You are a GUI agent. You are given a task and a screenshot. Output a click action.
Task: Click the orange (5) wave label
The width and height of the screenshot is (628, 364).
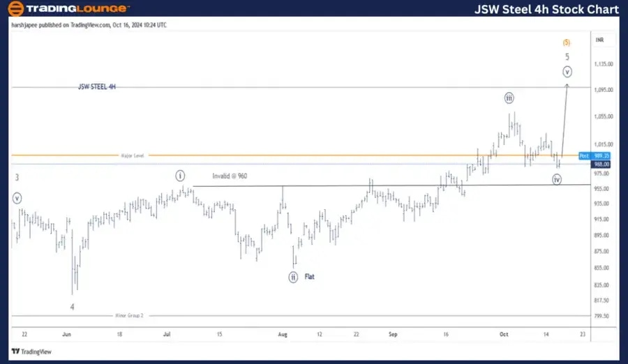pyautogui.click(x=567, y=43)
